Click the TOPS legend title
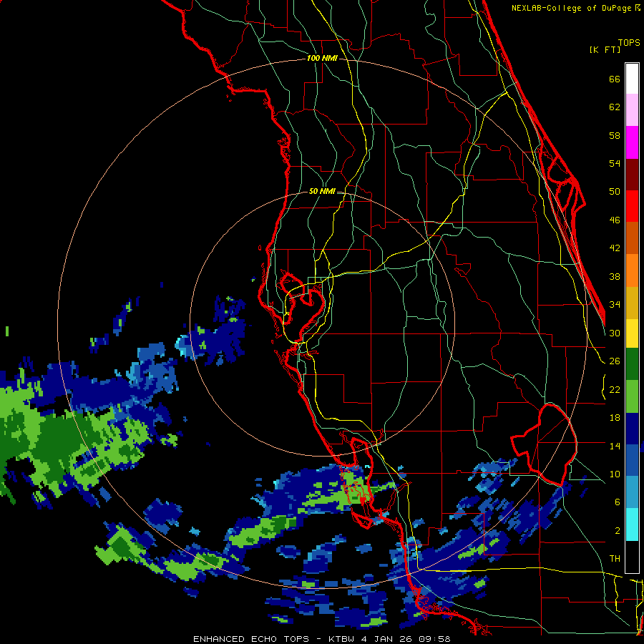Image resolution: width=644 pixels, height=644 pixels. coord(629,43)
